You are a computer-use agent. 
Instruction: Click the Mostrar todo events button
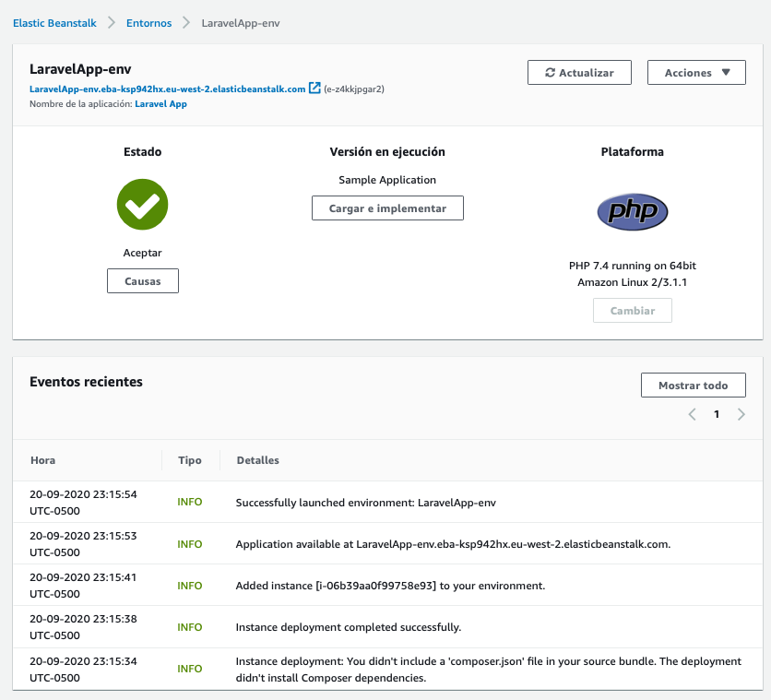tap(694, 386)
